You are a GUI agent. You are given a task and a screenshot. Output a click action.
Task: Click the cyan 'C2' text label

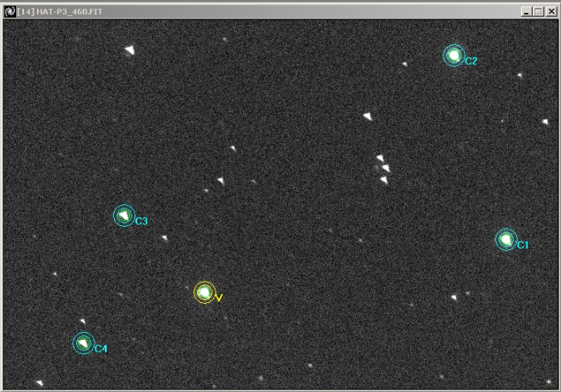(x=471, y=61)
